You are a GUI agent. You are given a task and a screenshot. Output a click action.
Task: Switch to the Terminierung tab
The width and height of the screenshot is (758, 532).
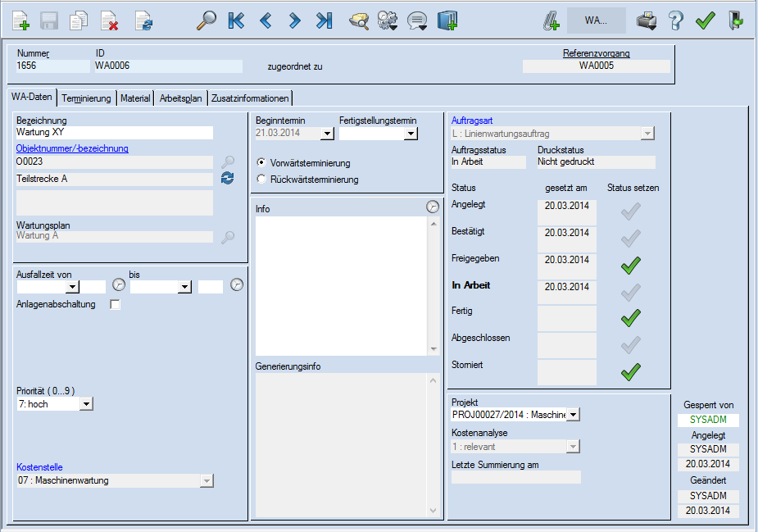point(86,98)
